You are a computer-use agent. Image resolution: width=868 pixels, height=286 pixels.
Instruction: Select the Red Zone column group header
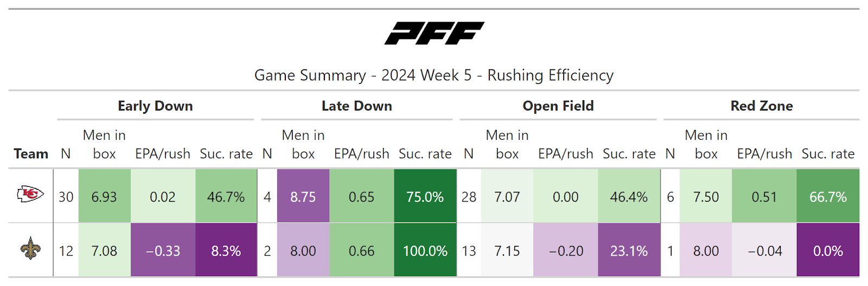[x=761, y=106]
